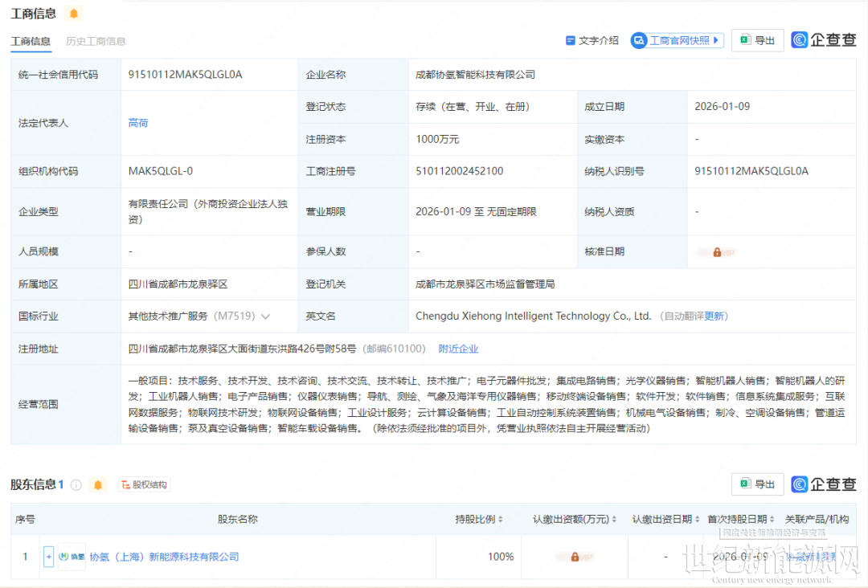Click the lock icon in 核准日期 field

click(717, 252)
